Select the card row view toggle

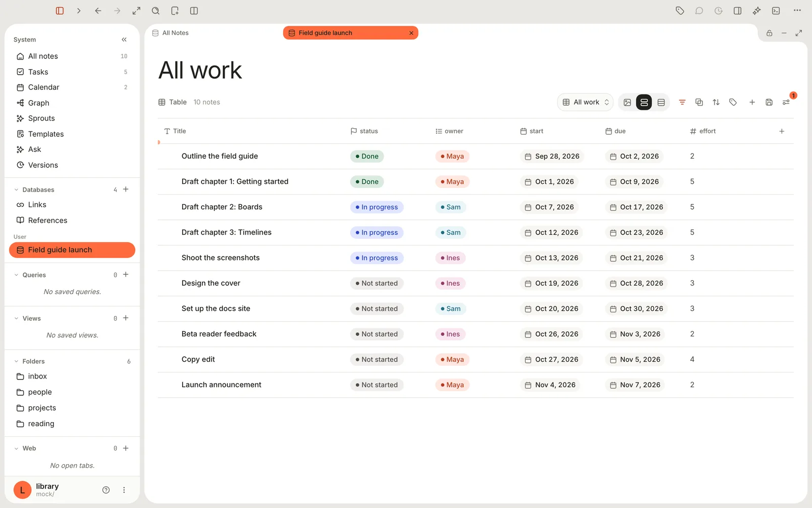[x=644, y=102]
